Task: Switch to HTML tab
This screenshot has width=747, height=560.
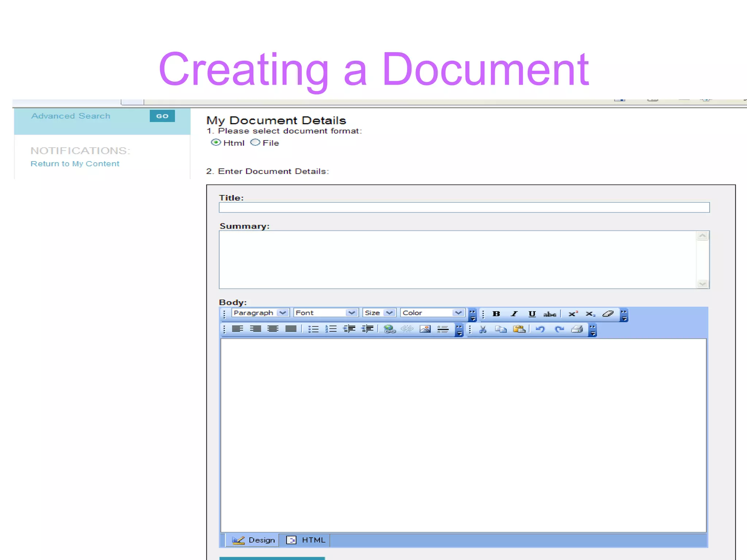Action: 305,540
